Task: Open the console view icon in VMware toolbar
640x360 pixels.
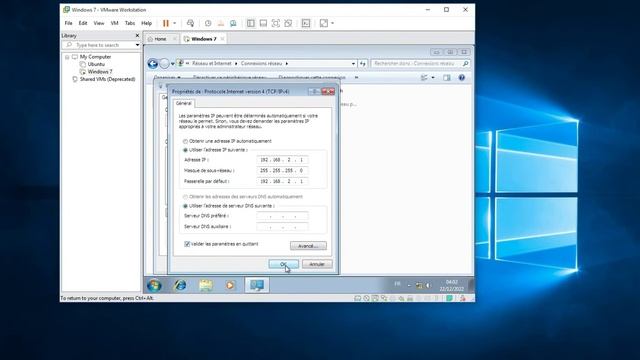Action: pos(306,23)
